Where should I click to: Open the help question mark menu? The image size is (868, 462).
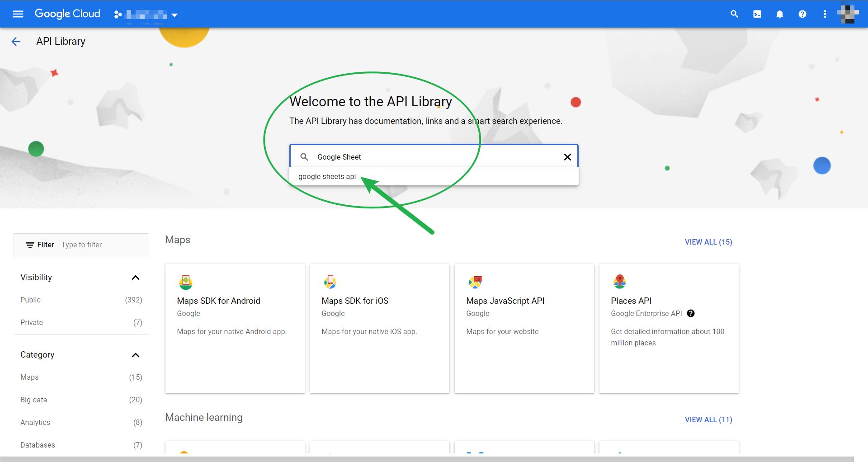pos(802,14)
